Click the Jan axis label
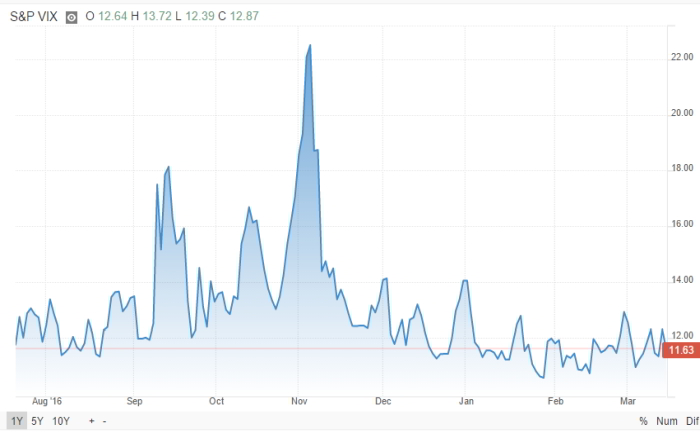The width and height of the screenshot is (700, 440). (466, 401)
